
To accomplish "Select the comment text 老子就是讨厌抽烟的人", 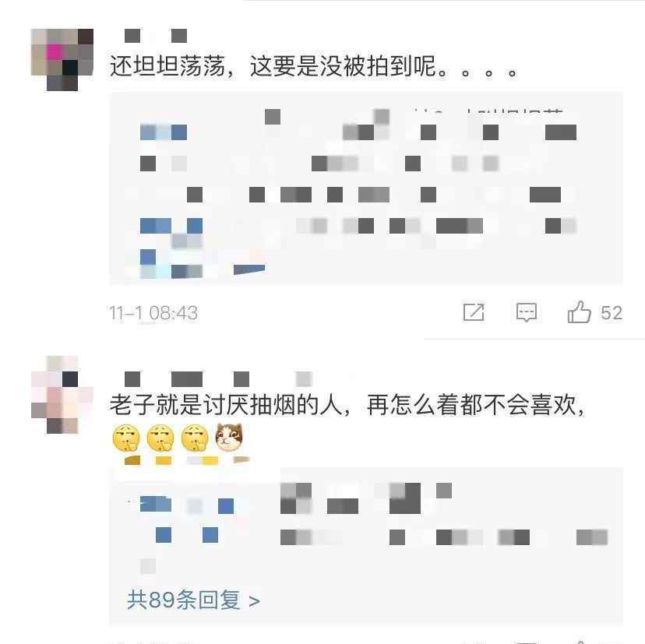I will [x=226, y=405].
